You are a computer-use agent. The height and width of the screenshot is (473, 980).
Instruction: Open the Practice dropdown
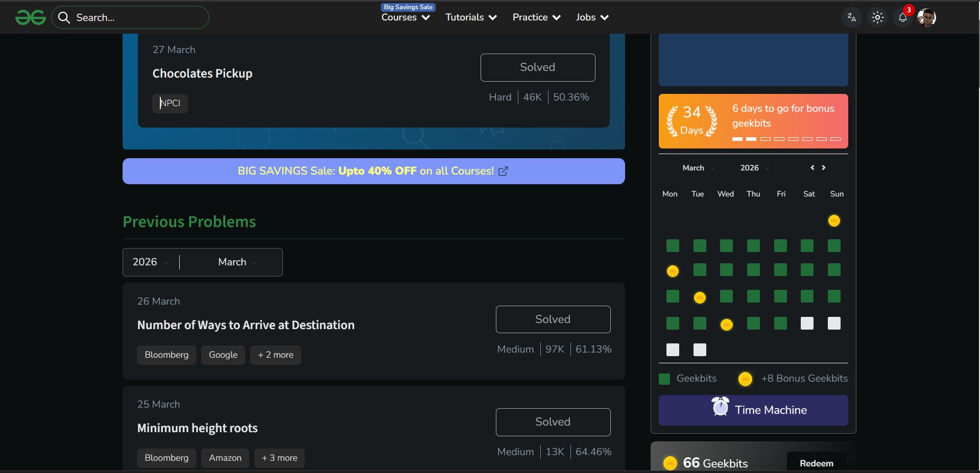pyautogui.click(x=536, y=17)
